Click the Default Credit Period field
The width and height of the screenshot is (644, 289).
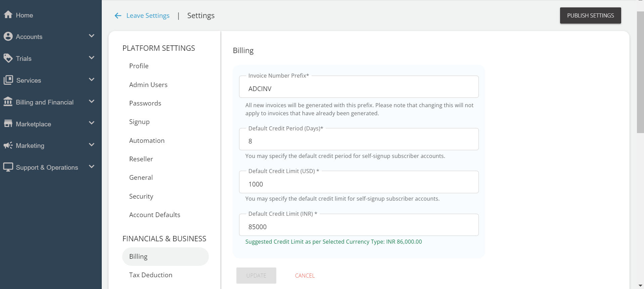pyautogui.click(x=359, y=139)
